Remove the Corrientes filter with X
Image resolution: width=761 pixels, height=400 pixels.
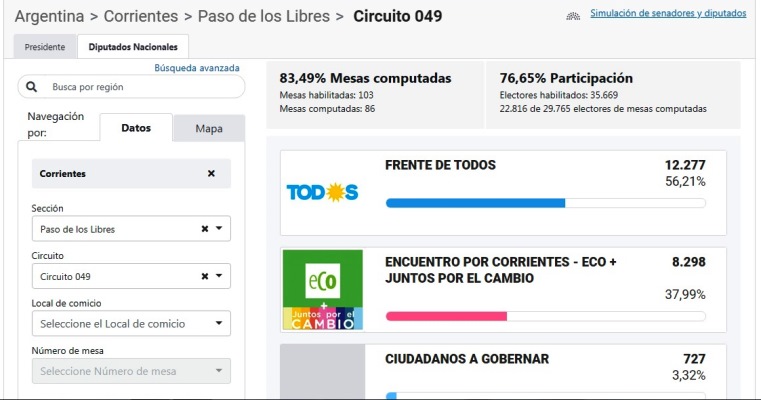point(211,173)
